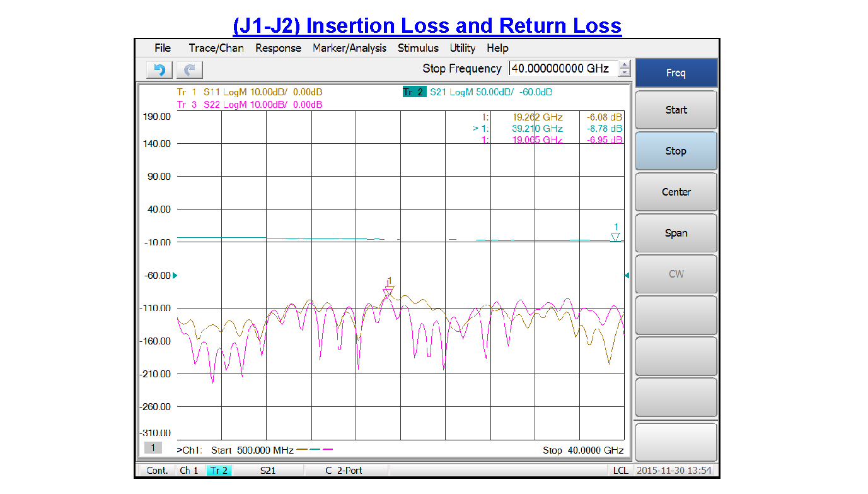This screenshot has height=494, width=868.
Task: Open the Marker/Analysis menu
Action: pyautogui.click(x=349, y=48)
